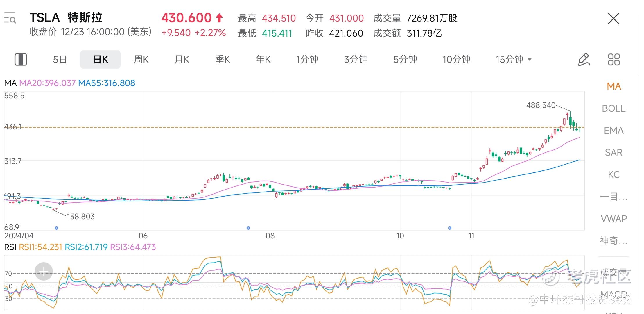Expand the 15分钟 interval dropdown arrow
Screen dimensions: 644x314
pyautogui.click(x=530, y=60)
